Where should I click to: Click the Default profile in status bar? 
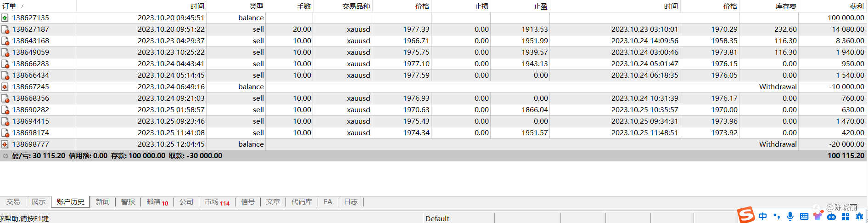tap(437, 219)
